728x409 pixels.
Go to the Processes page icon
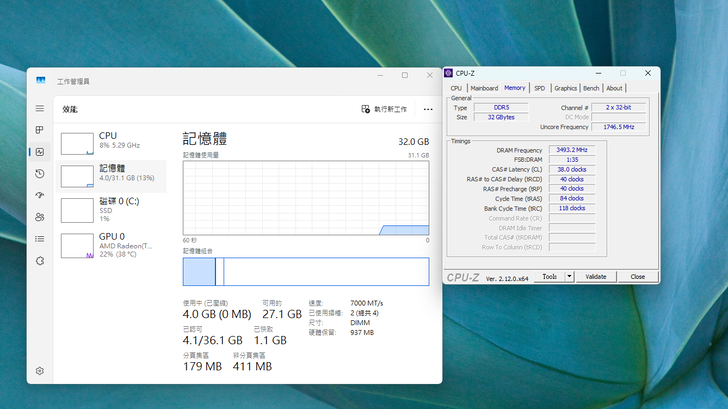click(x=40, y=130)
